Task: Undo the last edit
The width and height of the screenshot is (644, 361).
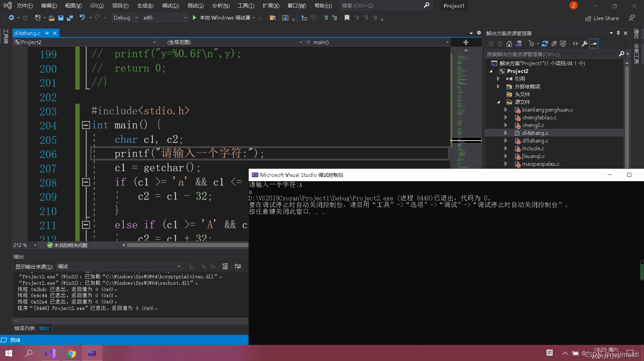Action: (x=82, y=17)
